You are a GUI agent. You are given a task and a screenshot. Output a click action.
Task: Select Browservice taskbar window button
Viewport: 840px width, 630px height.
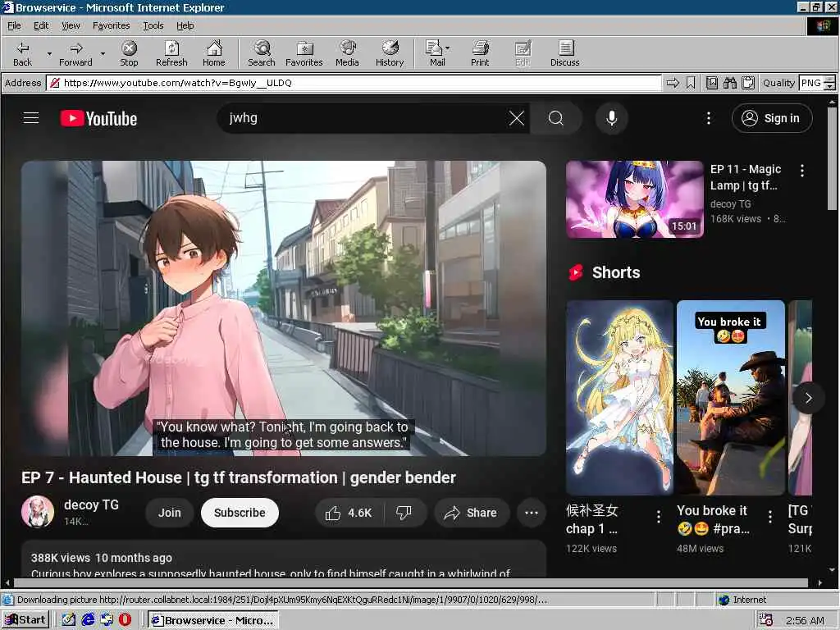(x=212, y=620)
